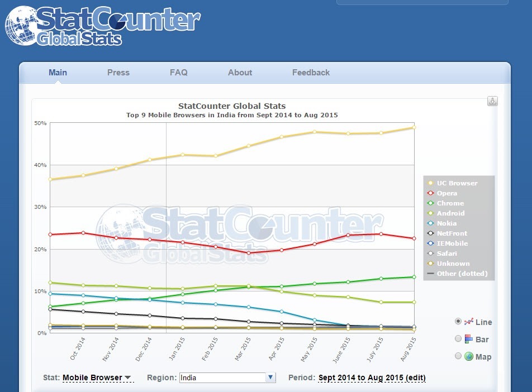This screenshot has height=392, width=532.
Task: Click the 'Oct 2014' axis label
Action: tap(77, 348)
